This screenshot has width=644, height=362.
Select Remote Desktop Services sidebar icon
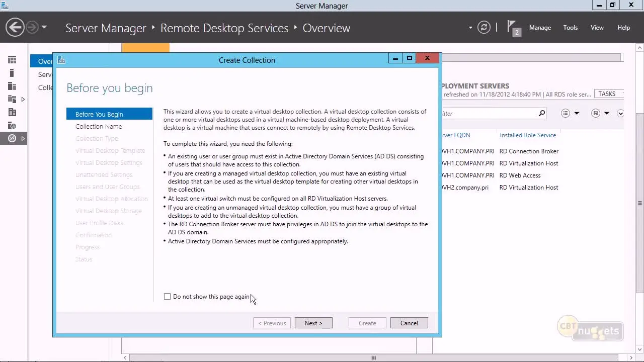(12, 138)
